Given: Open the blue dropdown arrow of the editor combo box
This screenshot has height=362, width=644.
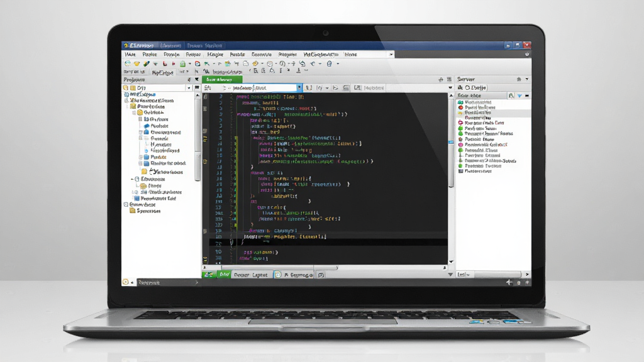Looking at the screenshot, I should tap(299, 88).
